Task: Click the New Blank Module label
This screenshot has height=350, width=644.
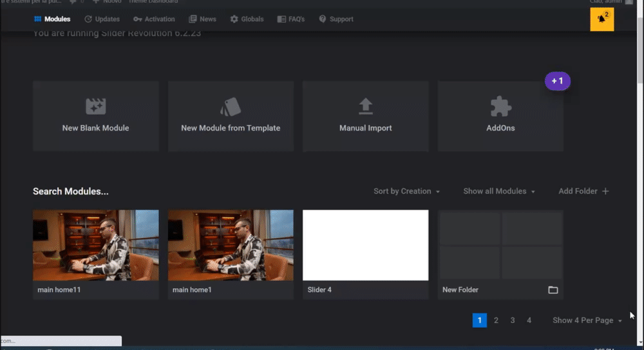Action: (96, 128)
